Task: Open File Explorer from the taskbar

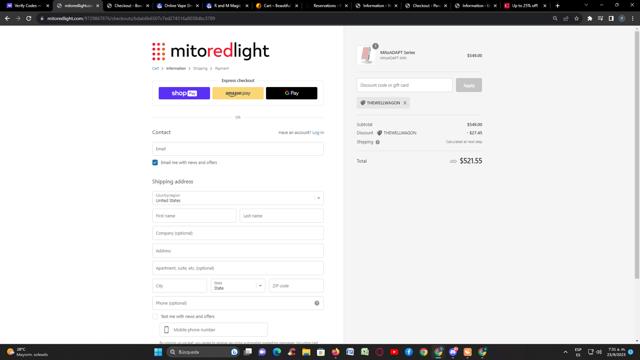Action: click(306, 352)
